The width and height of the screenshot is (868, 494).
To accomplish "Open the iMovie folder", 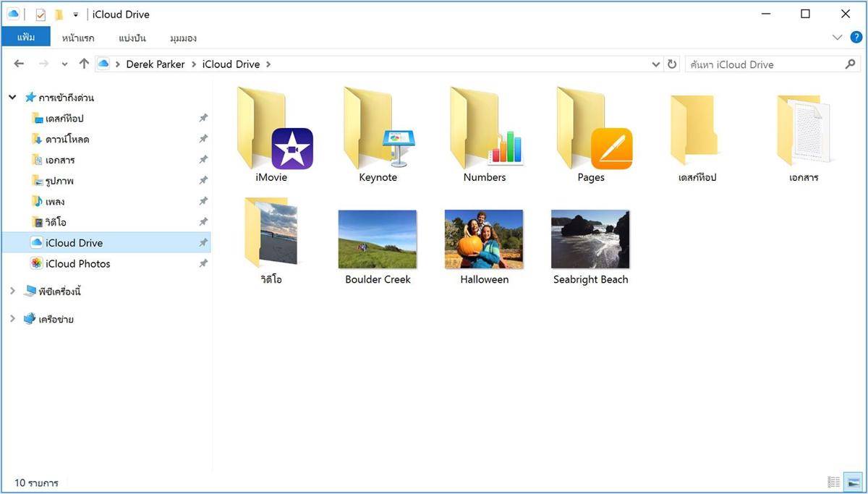I will tap(275, 135).
